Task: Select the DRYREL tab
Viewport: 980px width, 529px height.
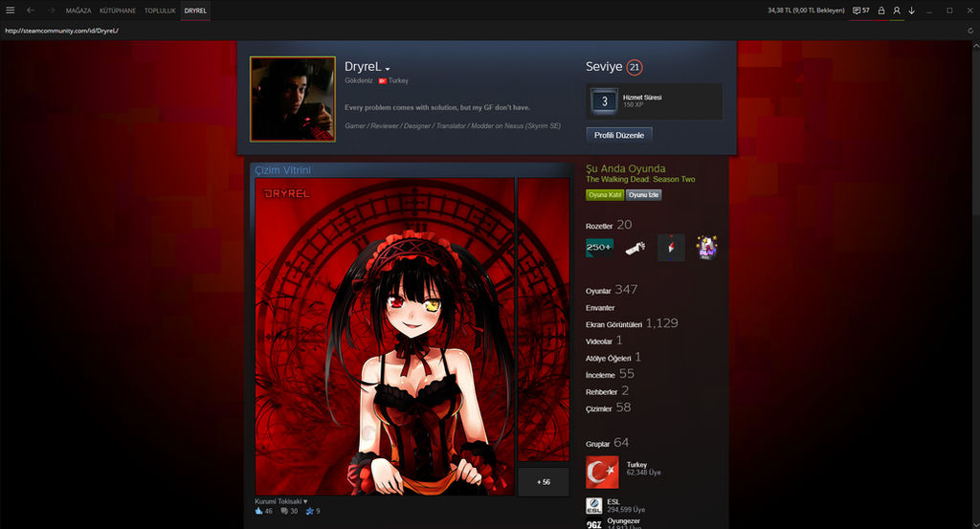Action: point(195,11)
